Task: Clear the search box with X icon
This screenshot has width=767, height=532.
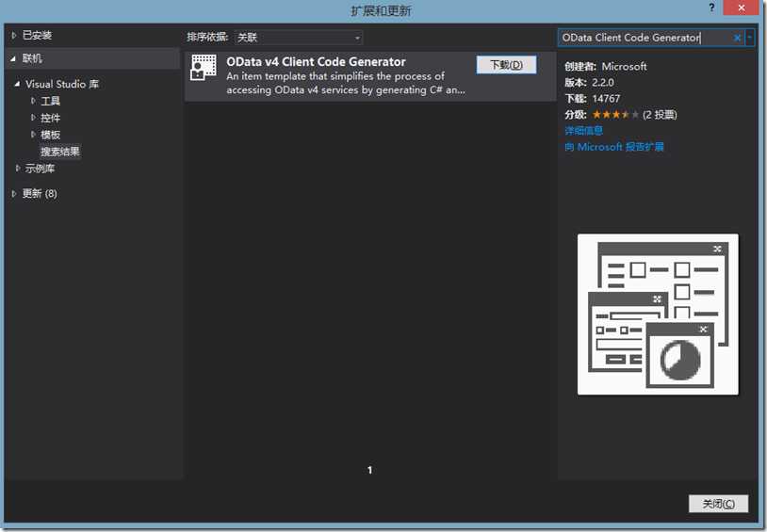Action: pos(737,38)
